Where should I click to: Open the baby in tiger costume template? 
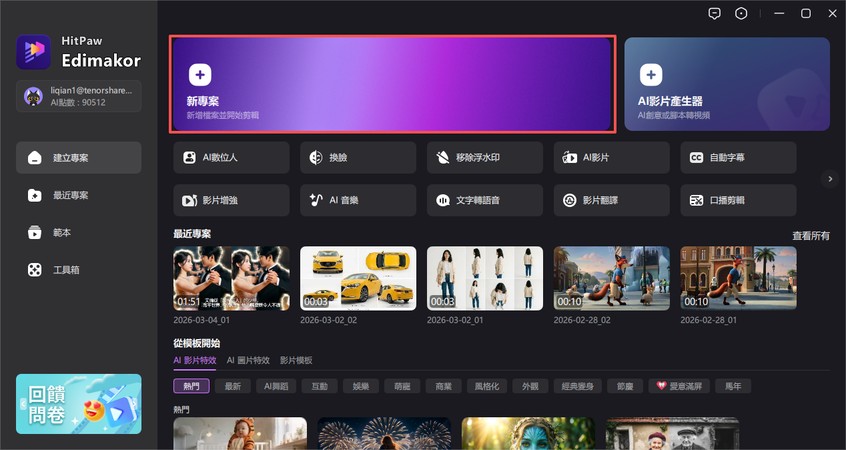coord(240,433)
